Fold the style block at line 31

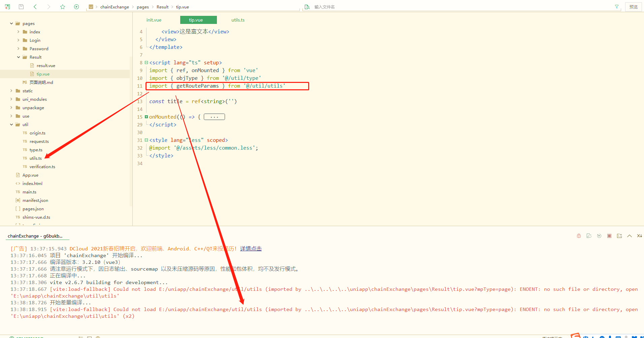click(x=146, y=140)
